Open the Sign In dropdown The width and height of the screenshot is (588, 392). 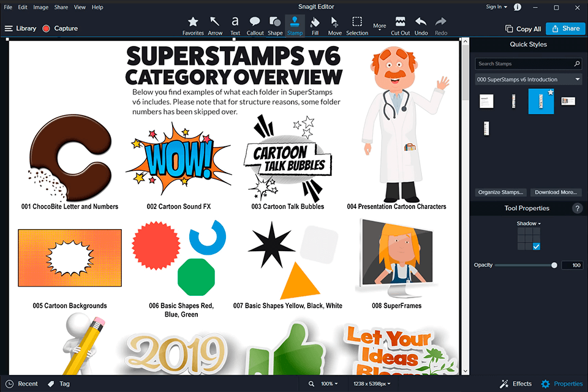[x=497, y=7]
